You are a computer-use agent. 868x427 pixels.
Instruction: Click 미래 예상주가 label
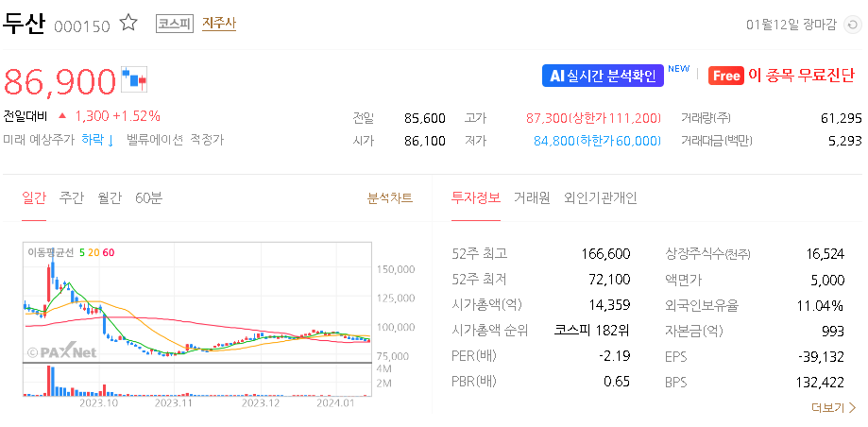(38, 140)
